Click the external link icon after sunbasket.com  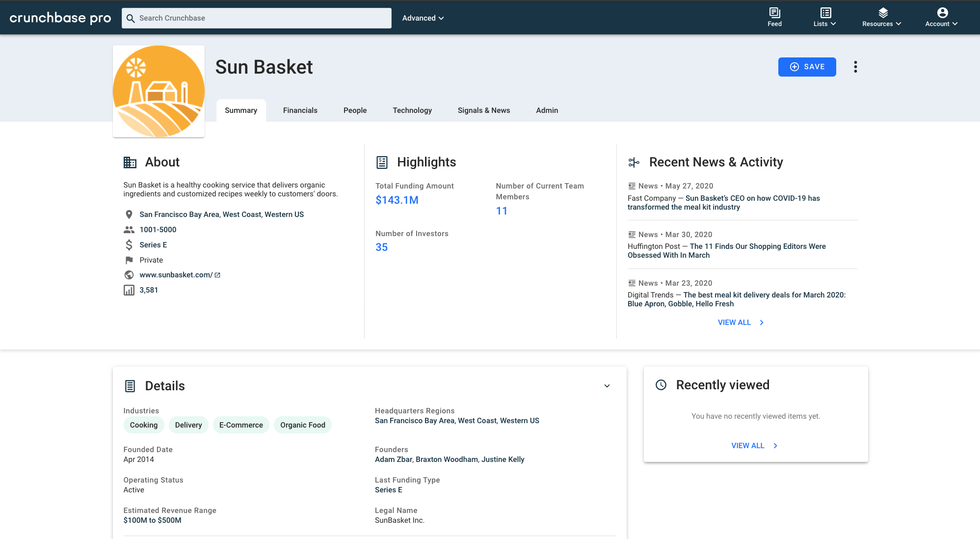[x=217, y=275]
